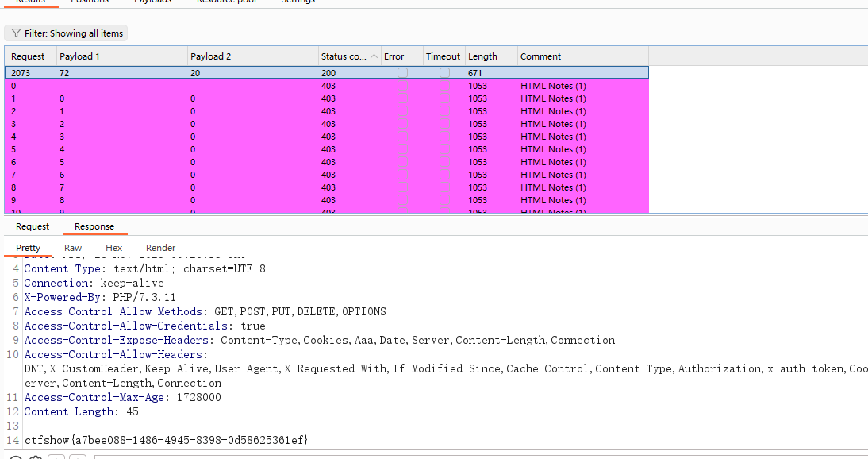Sort results by Payload 2 column
This screenshot has height=459, width=868.
pos(253,56)
